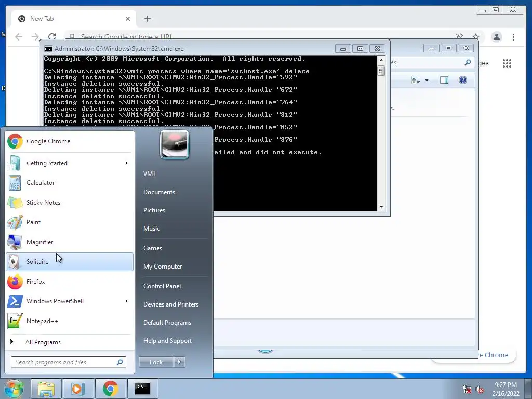Launch Calculator from Start menu

point(70,182)
